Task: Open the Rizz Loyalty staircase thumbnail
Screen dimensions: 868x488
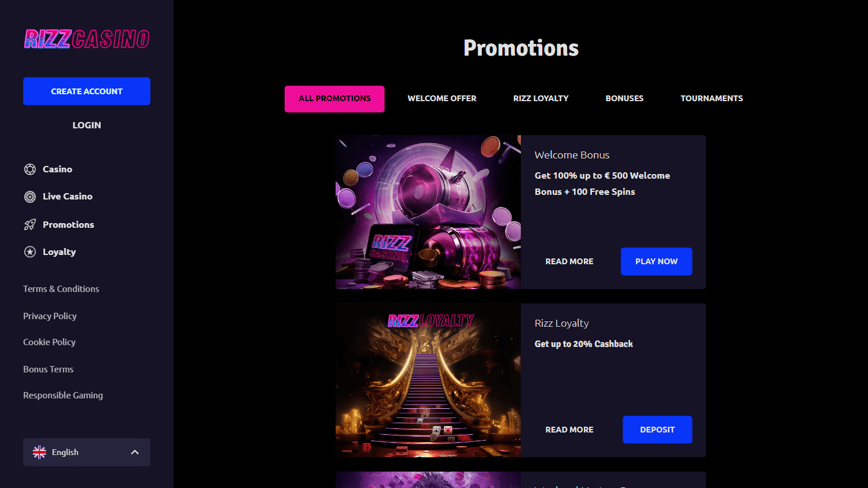Action: 428,380
